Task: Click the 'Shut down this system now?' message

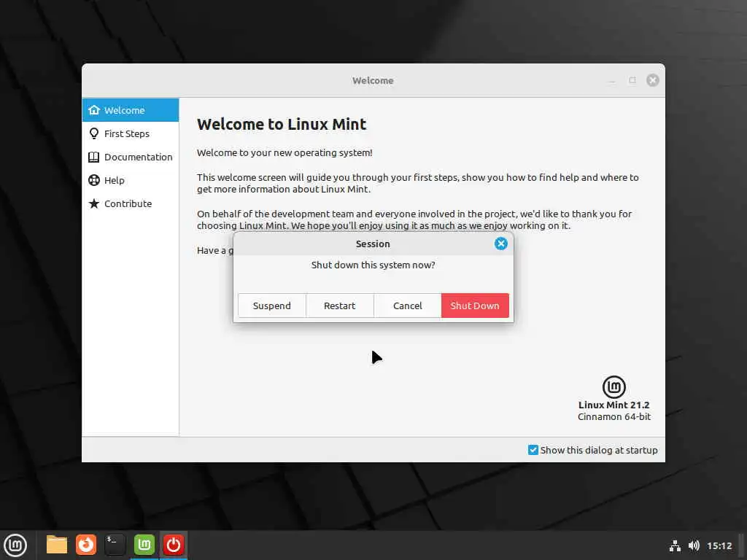Action: point(373,265)
